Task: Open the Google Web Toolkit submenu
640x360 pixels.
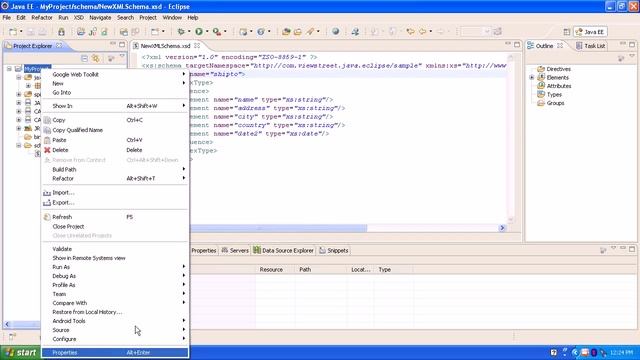Action: [x=115, y=74]
